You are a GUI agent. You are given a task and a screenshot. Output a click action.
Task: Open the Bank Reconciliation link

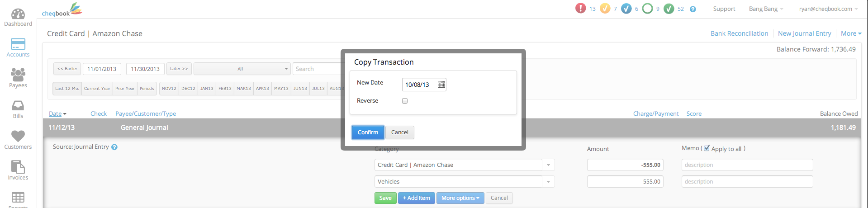[x=739, y=33]
